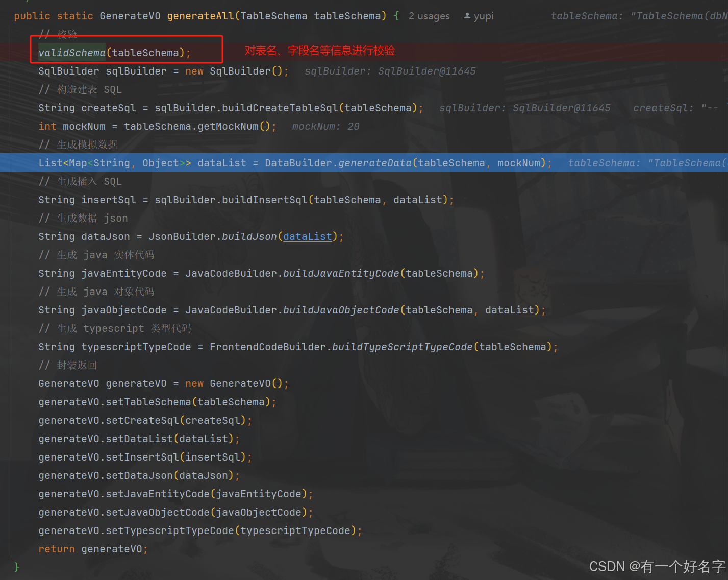Click the setTableSchema call

(148, 402)
